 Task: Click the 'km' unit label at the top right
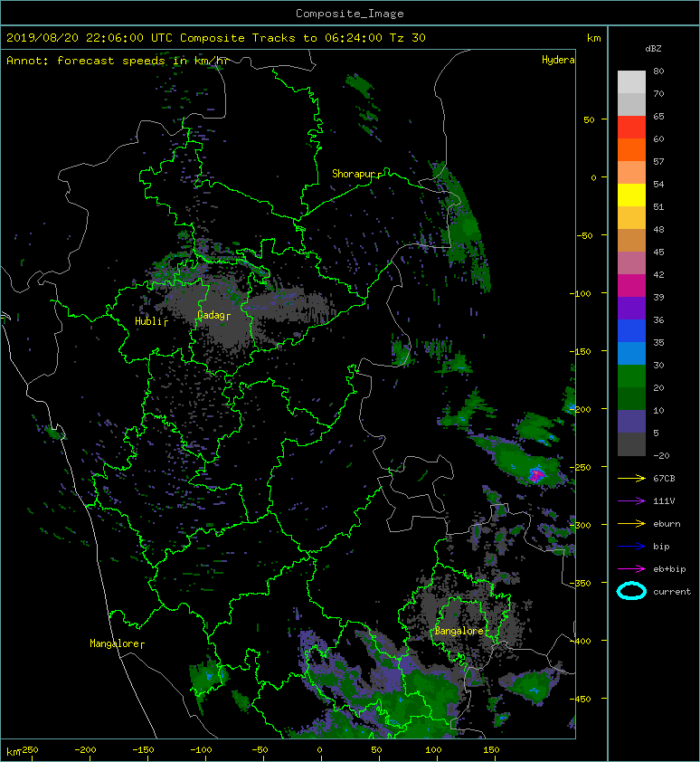point(594,38)
